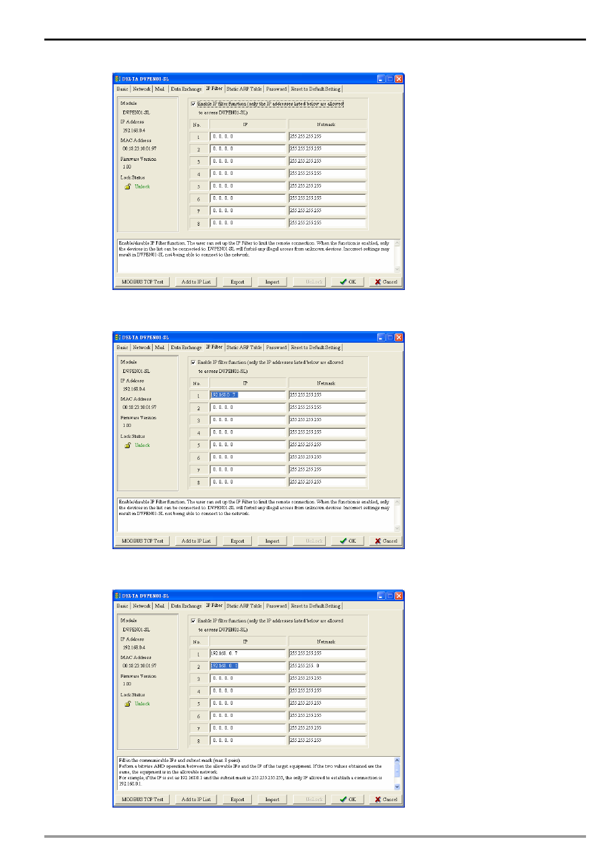The height and width of the screenshot is (868, 613).
Task: Click row 7 Netmask field in the bottom dialog
Action: 327,728
